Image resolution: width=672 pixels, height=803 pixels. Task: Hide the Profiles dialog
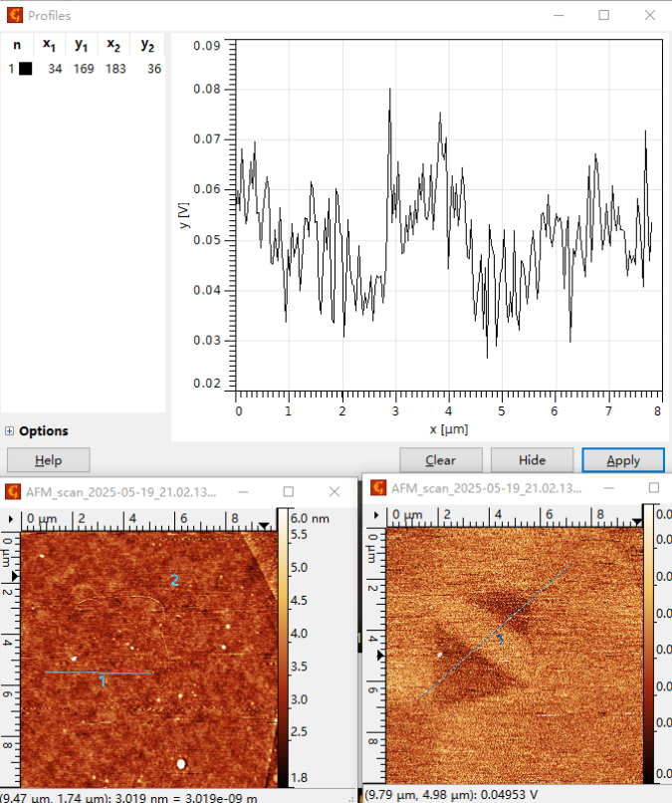pyautogui.click(x=532, y=460)
